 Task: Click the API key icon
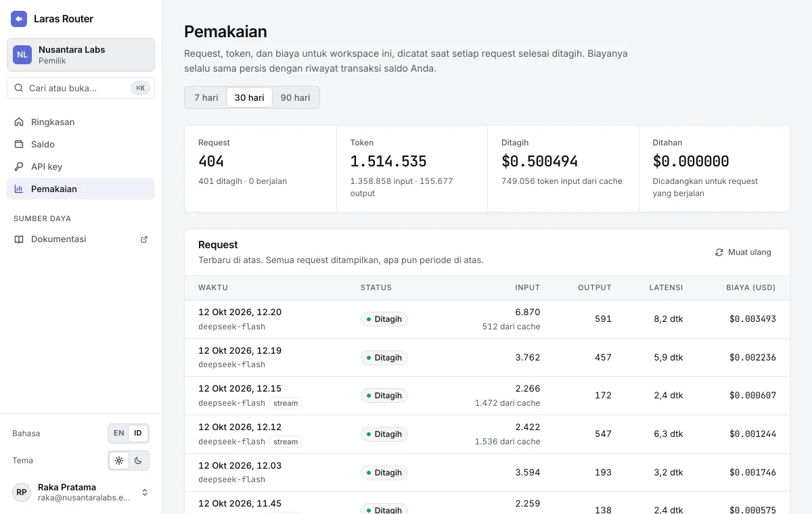[19, 166]
